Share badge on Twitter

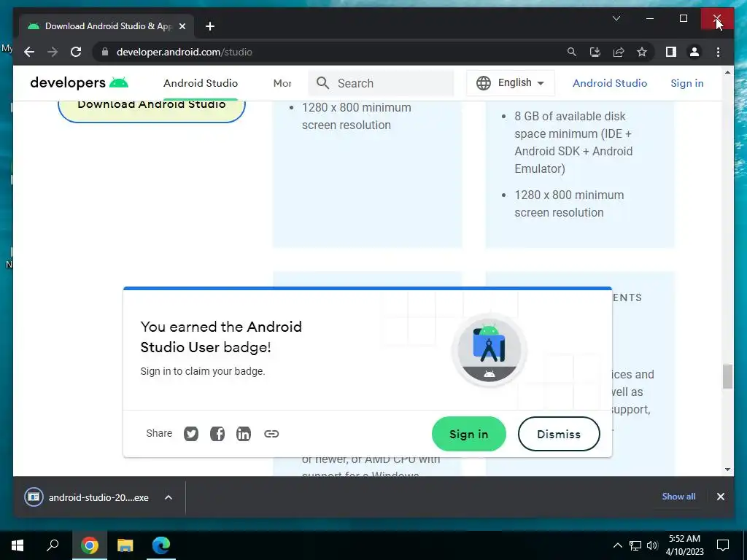point(191,434)
